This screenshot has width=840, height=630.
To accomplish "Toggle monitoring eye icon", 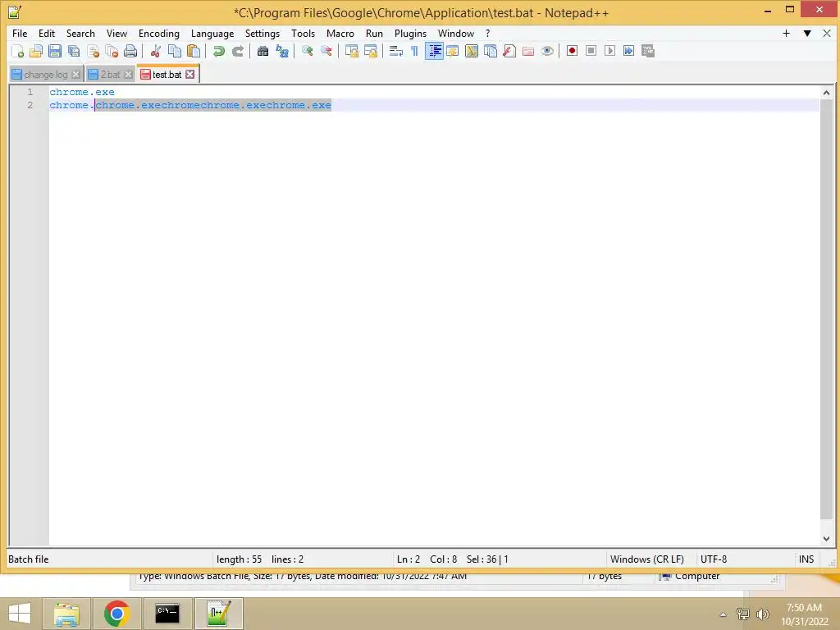I will point(547,51).
